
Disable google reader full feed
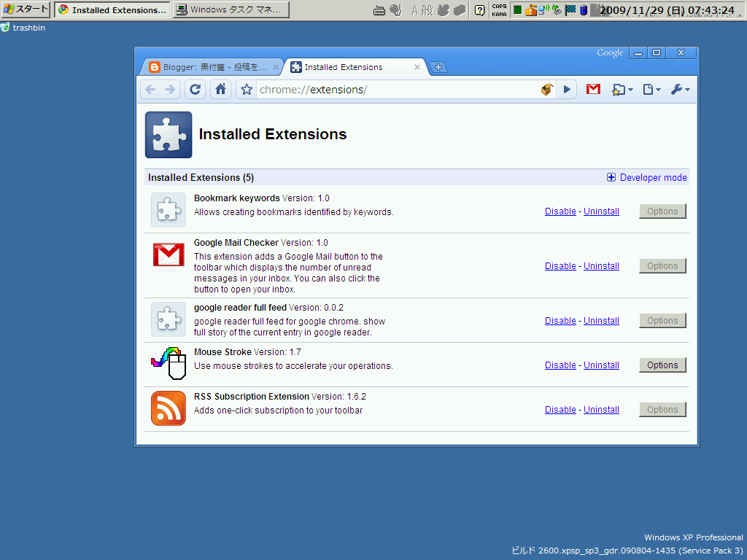pos(560,321)
